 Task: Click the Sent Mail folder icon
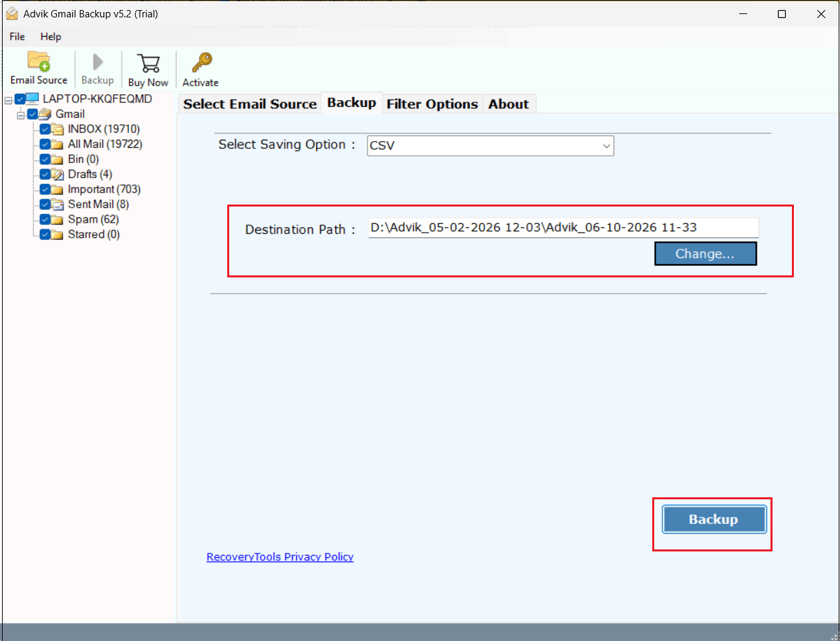point(57,205)
